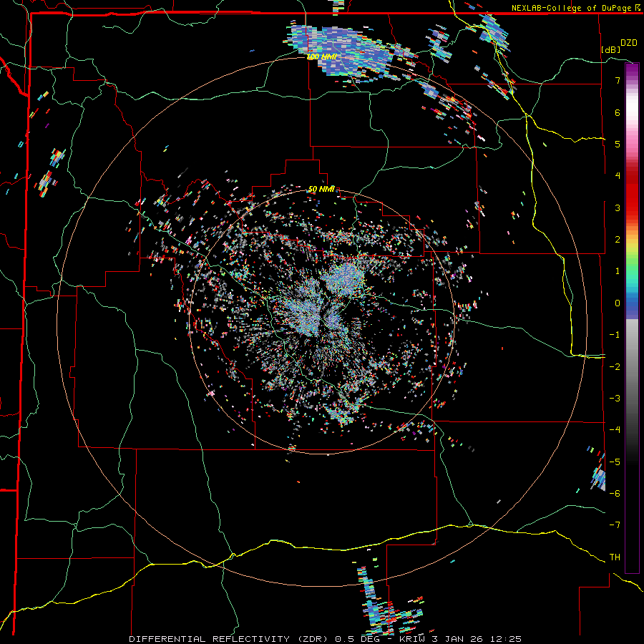The image size is (644, 644).
Task: Click the 0 tick label on color scale
Action: [x=618, y=303]
